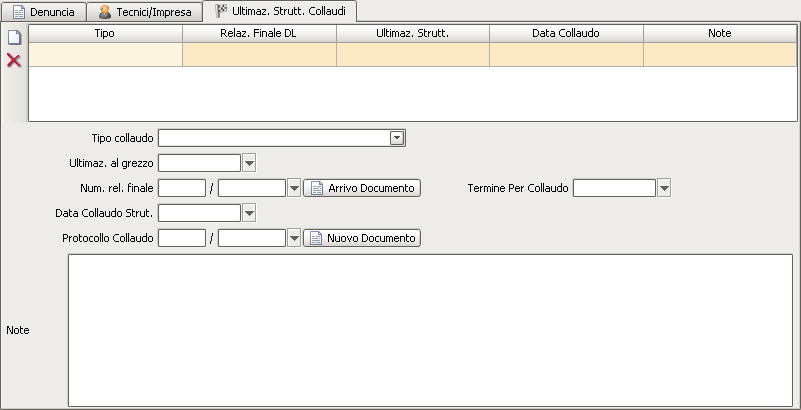
Task: Select the first row Tipo cell
Action: pyautogui.click(x=105, y=55)
